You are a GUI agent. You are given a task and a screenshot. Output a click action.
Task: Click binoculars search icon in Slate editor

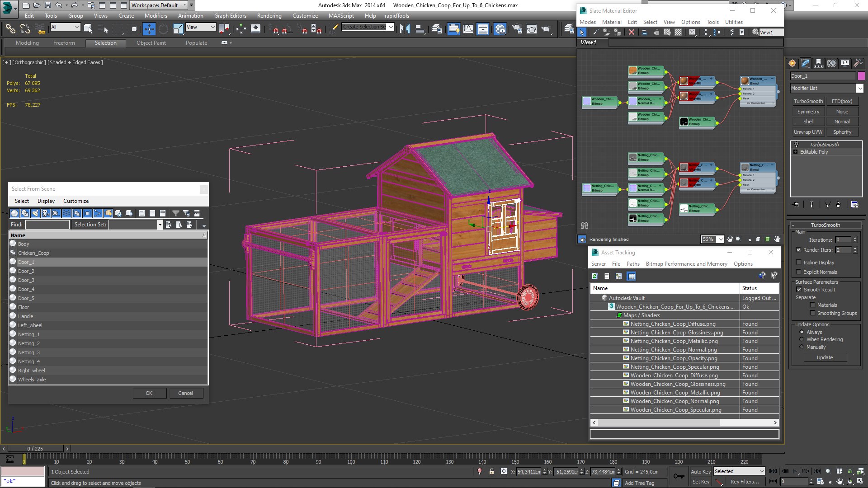coord(585,225)
